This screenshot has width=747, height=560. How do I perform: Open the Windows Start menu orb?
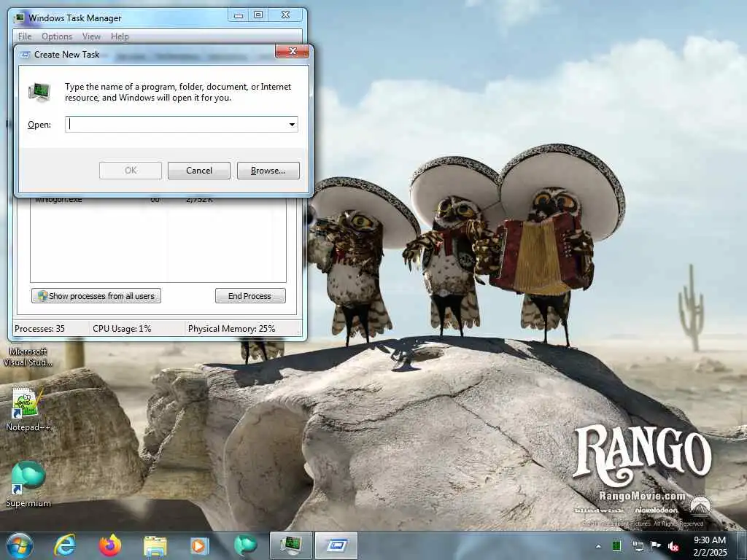[x=20, y=545]
